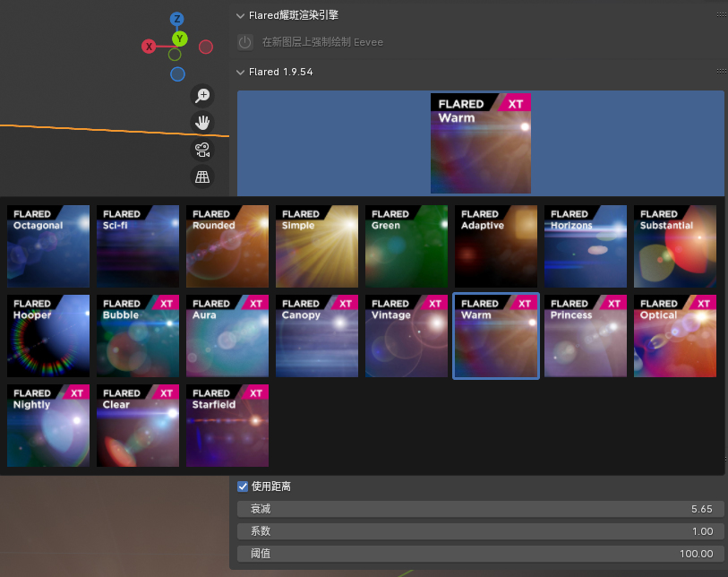Select the Starfield XT flare preset
The image size is (728, 577).
(x=227, y=426)
